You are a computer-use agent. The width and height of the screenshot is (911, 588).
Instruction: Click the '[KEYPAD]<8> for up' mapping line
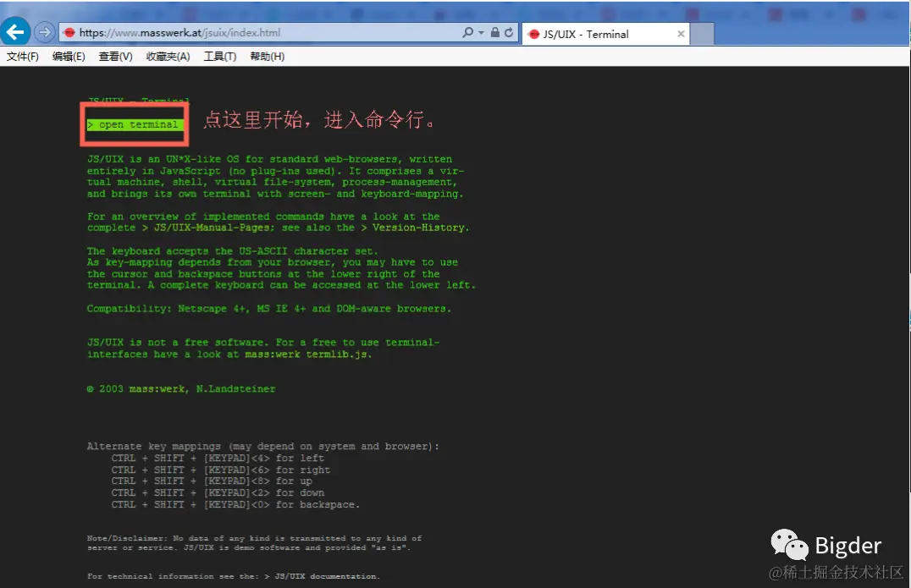212,481
